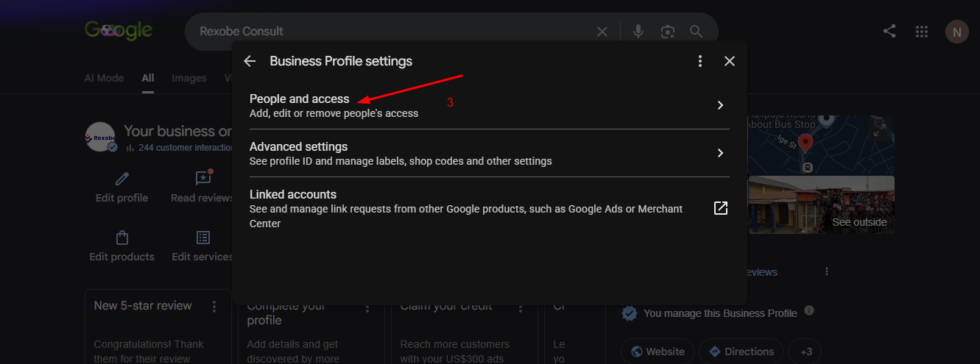Click the Website button

pyautogui.click(x=658, y=351)
